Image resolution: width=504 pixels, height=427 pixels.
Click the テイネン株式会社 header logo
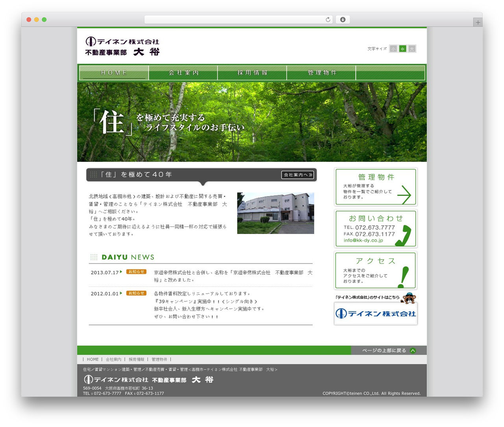click(x=122, y=46)
